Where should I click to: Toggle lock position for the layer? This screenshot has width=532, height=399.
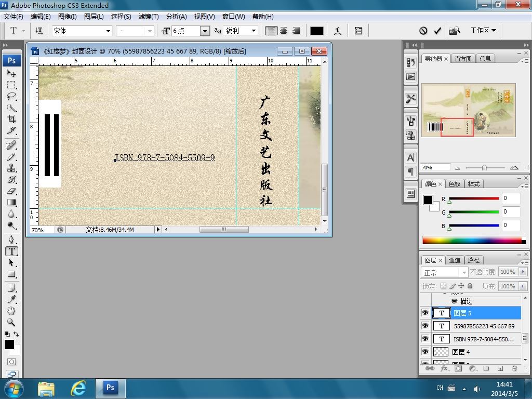point(461,286)
